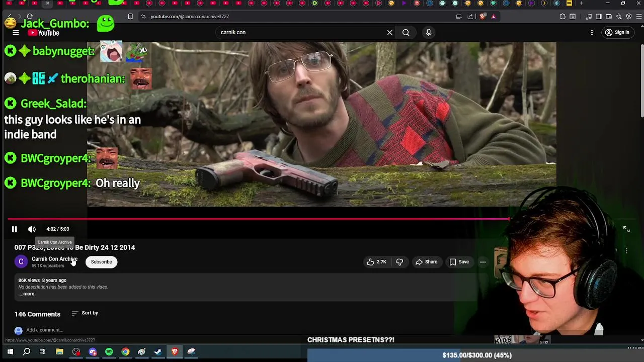
Task: Open the more actions ellipsis beside Save
Action: [x=483, y=262]
